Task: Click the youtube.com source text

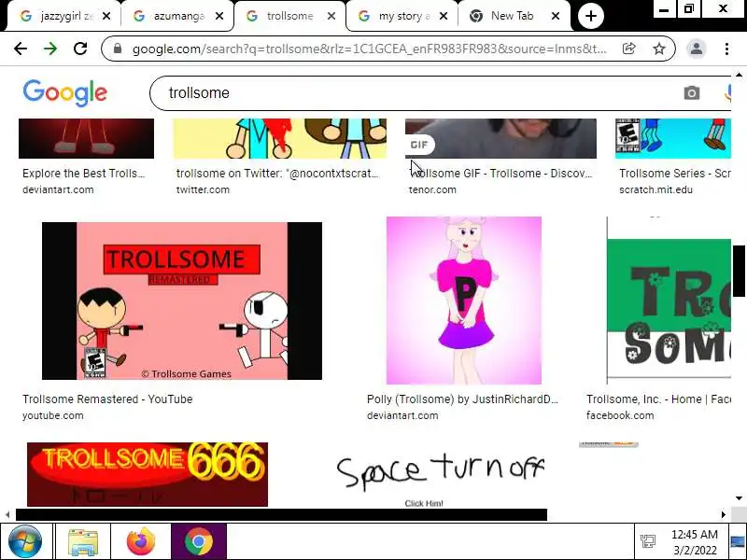Action: 53,415
